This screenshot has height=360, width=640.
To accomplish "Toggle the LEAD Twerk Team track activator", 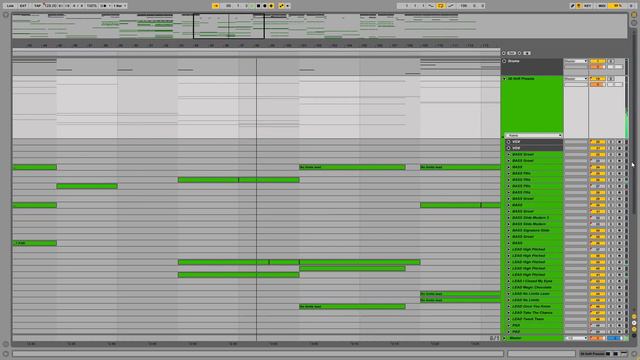I will (597, 319).
